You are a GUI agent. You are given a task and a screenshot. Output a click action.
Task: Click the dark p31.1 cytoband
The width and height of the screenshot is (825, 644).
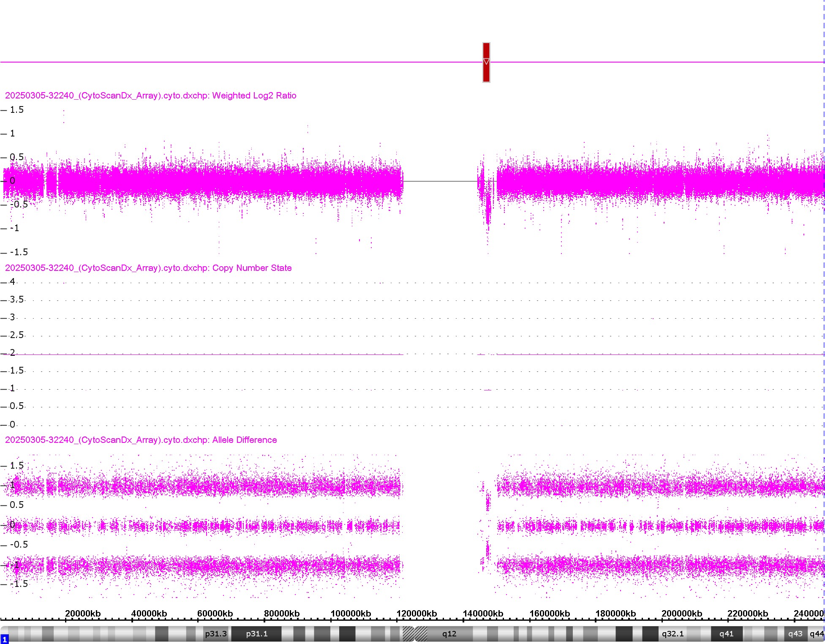[x=256, y=634]
